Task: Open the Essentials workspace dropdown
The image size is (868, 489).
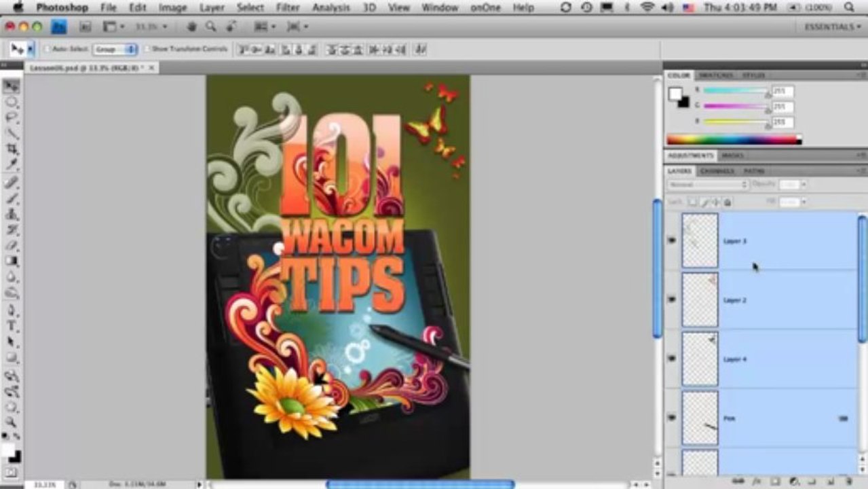Action: tap(833, 26)
